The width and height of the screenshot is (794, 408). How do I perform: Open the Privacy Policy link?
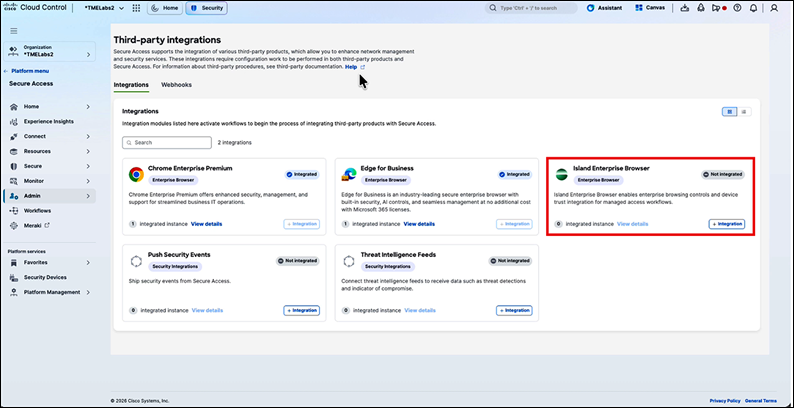coord(725,400)
